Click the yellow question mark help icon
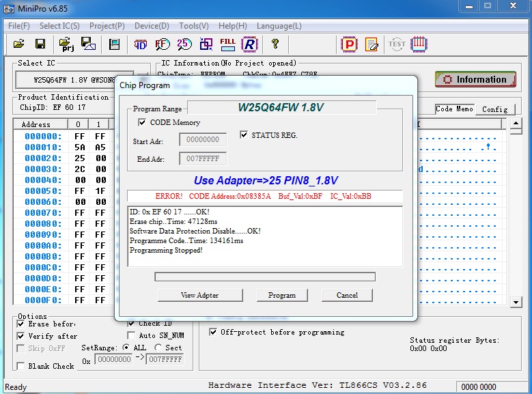Image resolution: width=532 pixels, height=394 pixels. tap(275, 44)
